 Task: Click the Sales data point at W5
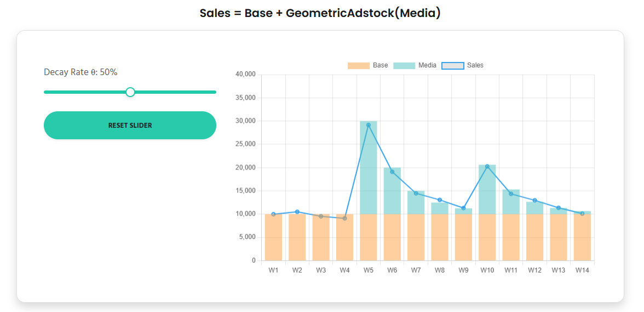(369, 125)
